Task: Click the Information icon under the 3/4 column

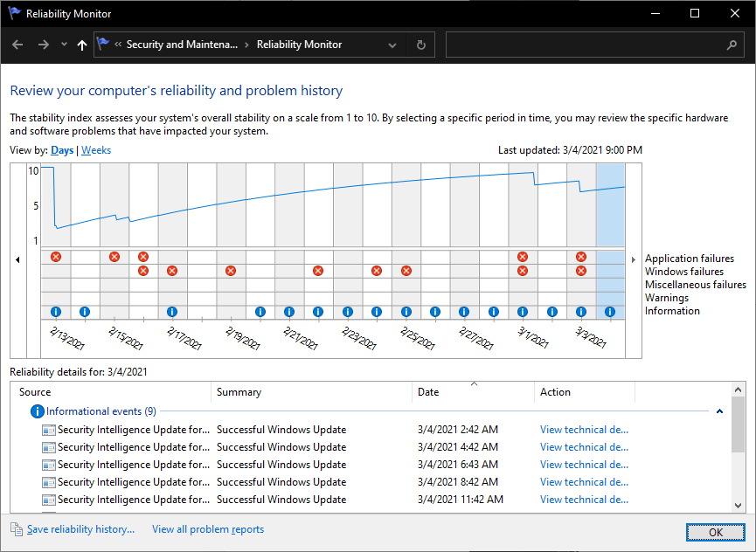Action: (x=609, y=312)
